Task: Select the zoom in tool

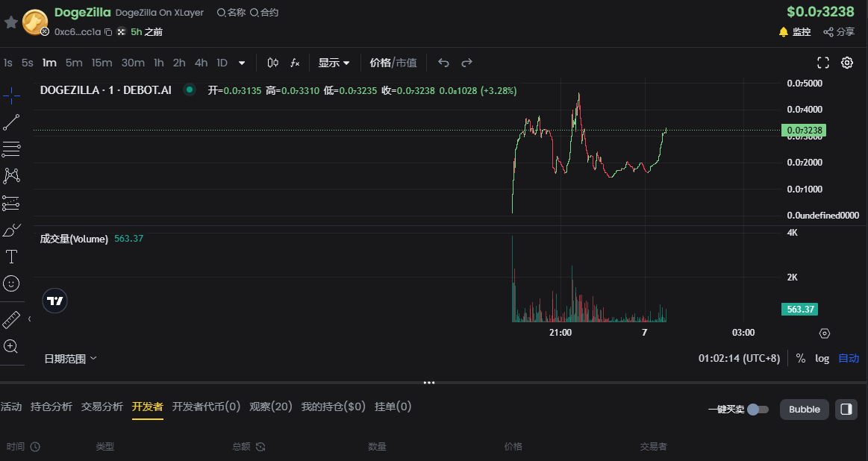Action: (x=12, y=346)
